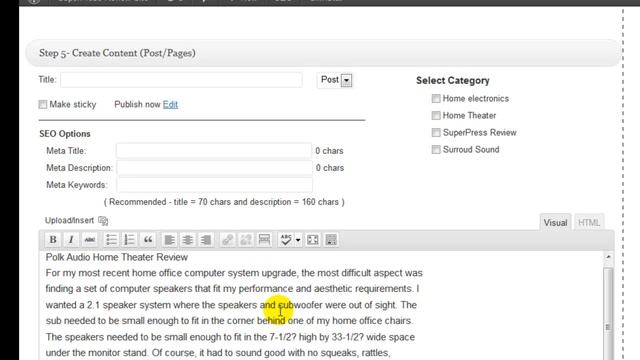Click editor scrollbar up arrow
The width and height of the screenshot is (640, 360).
point(608,257)
